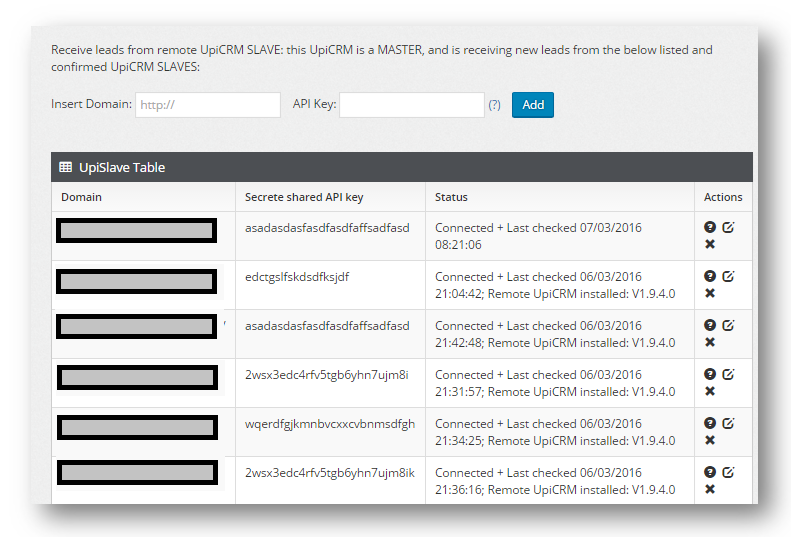Click the status text checked at 21:04:42
Image resolution: width=791 pixels, height=537 pixels.
pos(555,285)
